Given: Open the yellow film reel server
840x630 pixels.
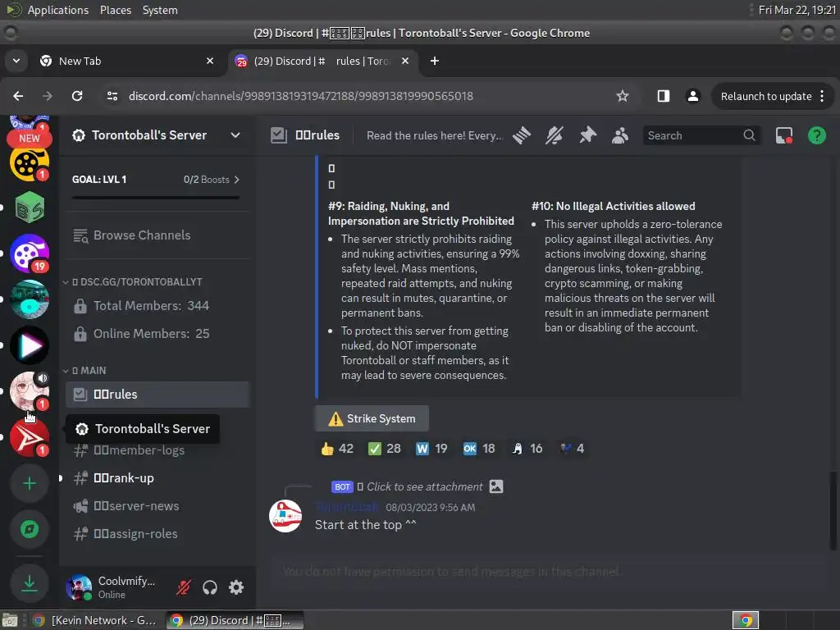Looking at the screenshot, I should [x=30, y=163].
